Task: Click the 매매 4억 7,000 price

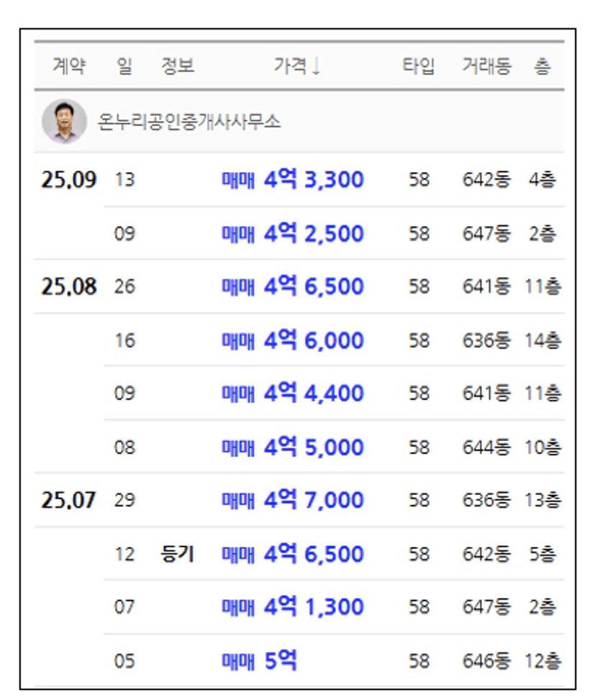Action: [293, 499]
